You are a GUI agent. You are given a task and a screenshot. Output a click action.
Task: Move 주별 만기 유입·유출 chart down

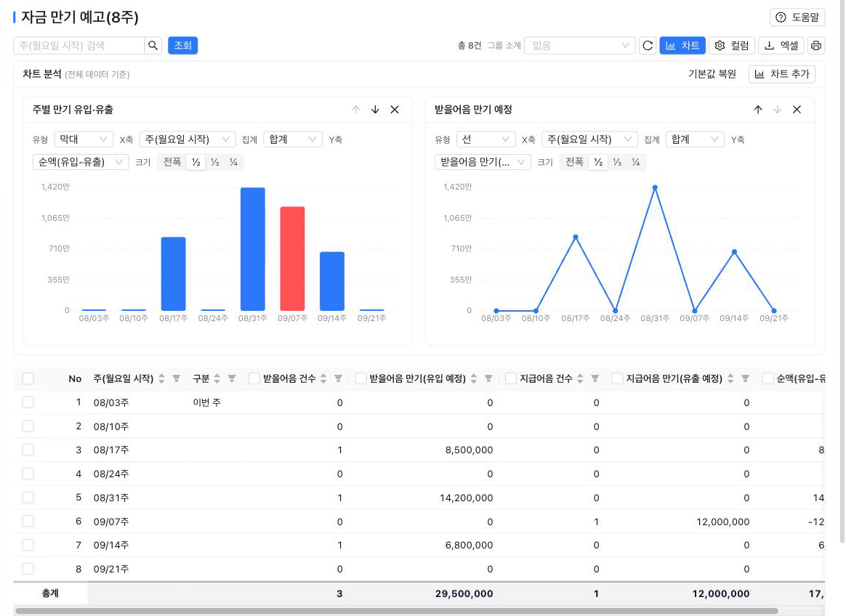click(375, 110)
